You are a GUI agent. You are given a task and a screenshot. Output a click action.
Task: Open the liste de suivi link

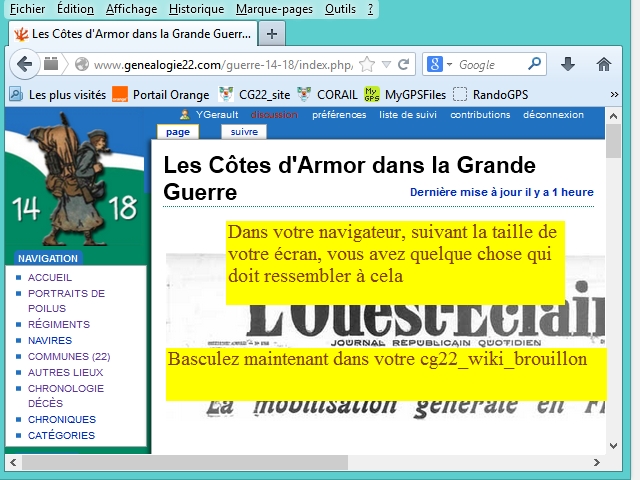pyautogui.click(x=408, y=115)
